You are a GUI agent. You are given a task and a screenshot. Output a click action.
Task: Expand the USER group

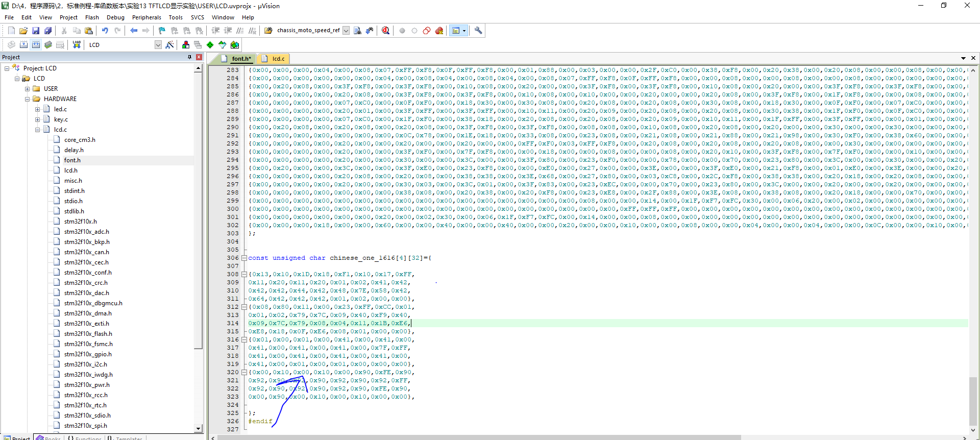click(27, 89)
